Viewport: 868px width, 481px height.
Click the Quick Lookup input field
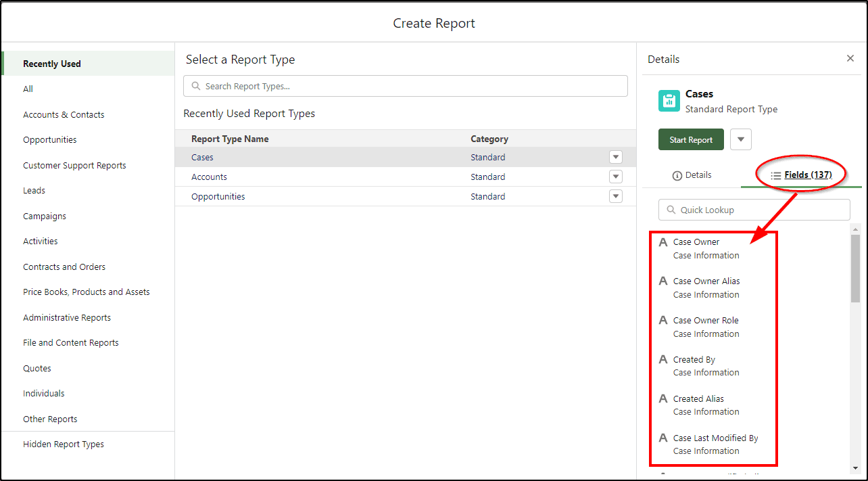pos(754,210)
